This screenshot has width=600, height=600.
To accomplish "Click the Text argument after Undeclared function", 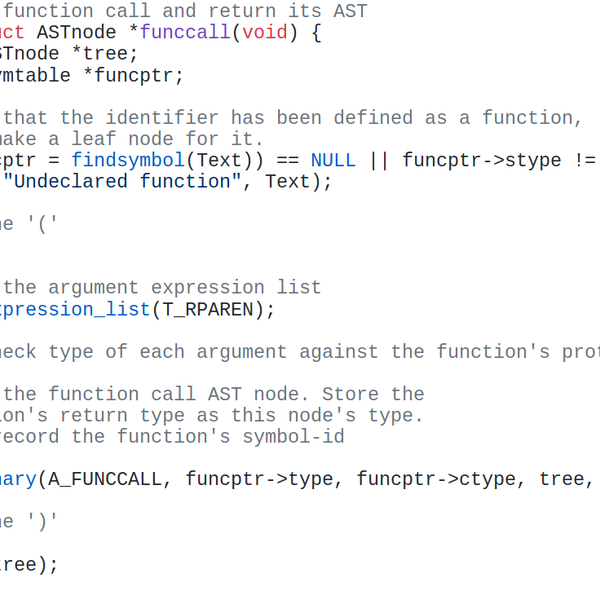I will (287, 181).
